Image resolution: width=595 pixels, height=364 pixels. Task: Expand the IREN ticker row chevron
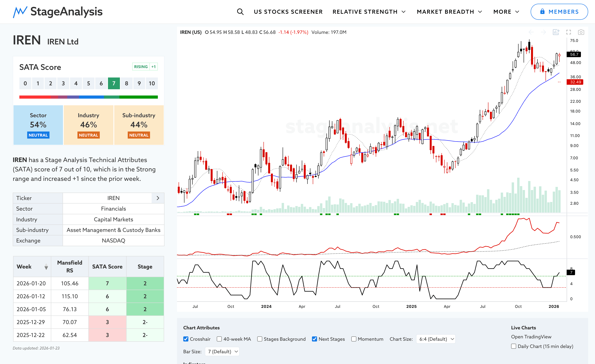[x=158, y=198]
